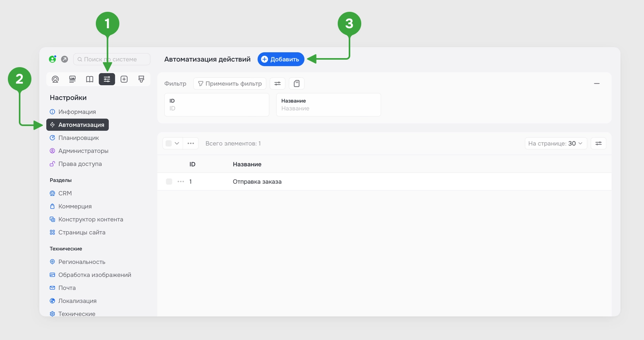Collapse the filter panel with minus button
The image size is (644, 340).
(597, 84)
